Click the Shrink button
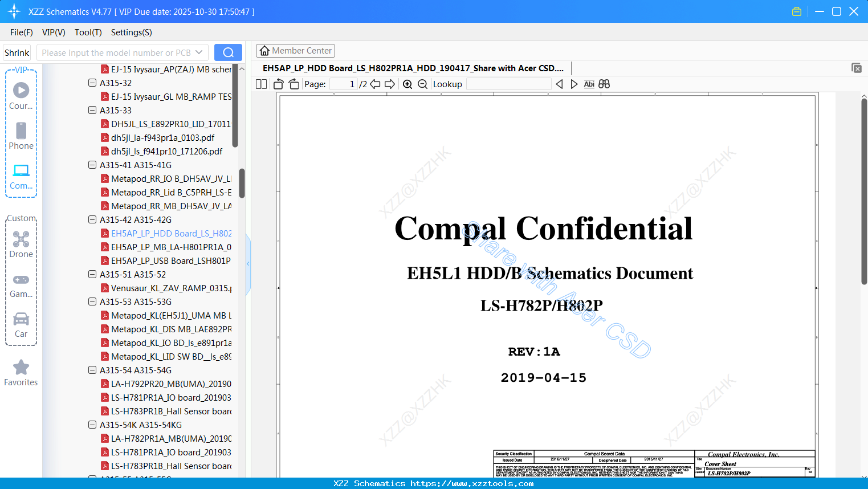The image size is (868, 489). (x=17, y=52)
